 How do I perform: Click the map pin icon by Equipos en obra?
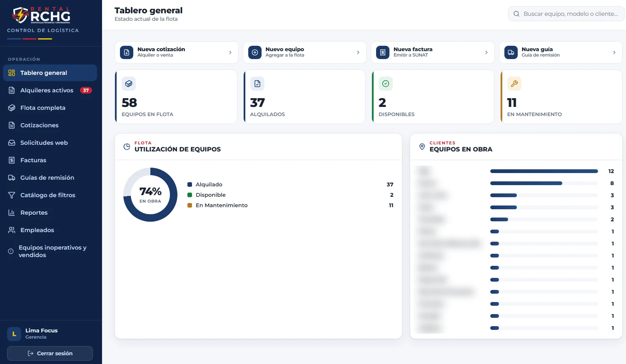coord(422,146)
